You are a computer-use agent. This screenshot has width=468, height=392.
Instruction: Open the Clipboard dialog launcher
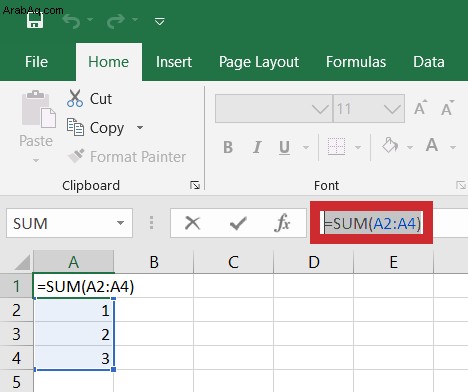click(x=195, y=185)
